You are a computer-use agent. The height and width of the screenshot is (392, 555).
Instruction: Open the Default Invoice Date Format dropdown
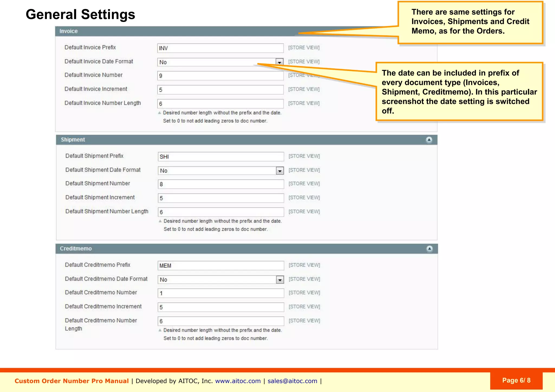[220, 62]
